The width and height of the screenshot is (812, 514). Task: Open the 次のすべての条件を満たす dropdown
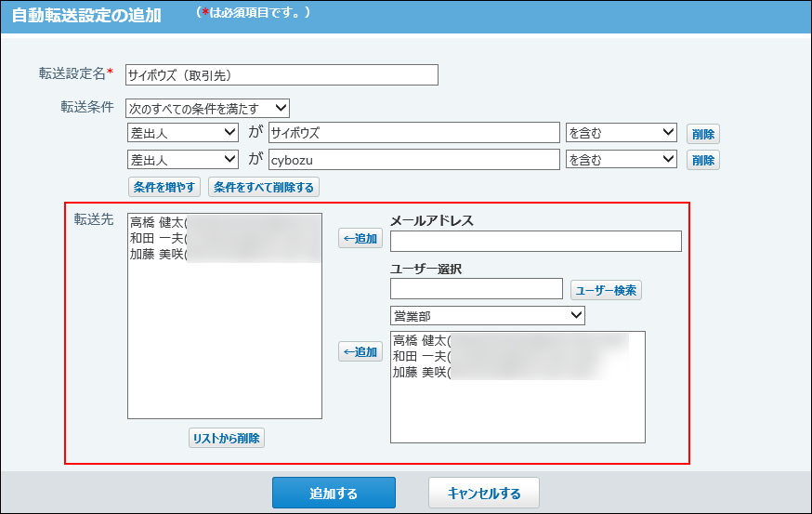(x=208, y=109)
